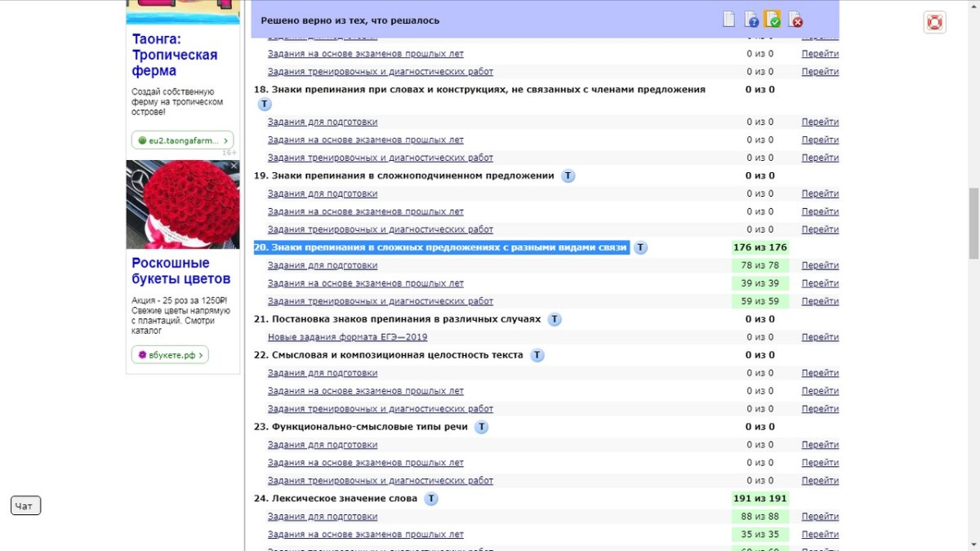
Task: Click the T icon next to topic 20
Action: point(641,248)
